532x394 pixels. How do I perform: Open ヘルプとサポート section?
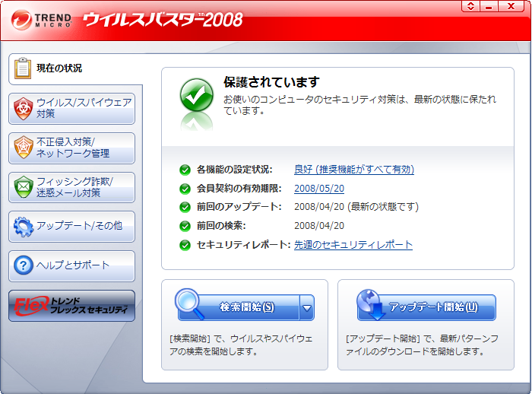click(71, 266)
